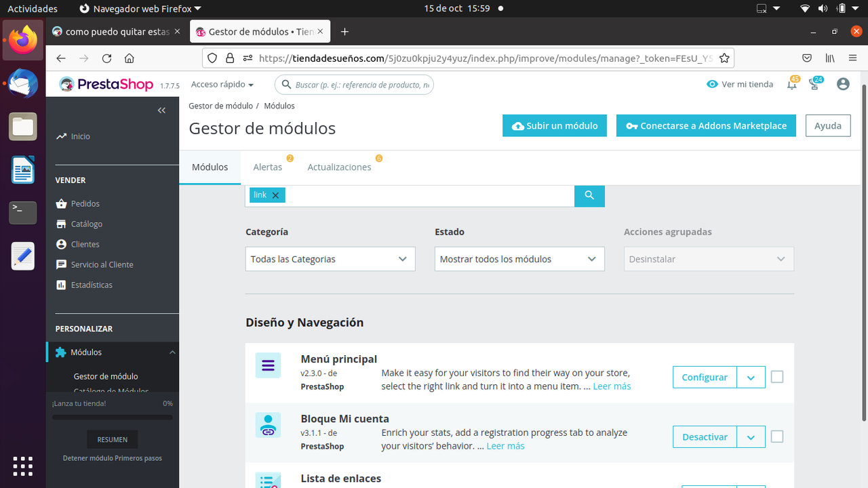Viewport: 868px width, 488px height.
Task: Launch Thunderbird mail from the dock
Action: point(23,83)
